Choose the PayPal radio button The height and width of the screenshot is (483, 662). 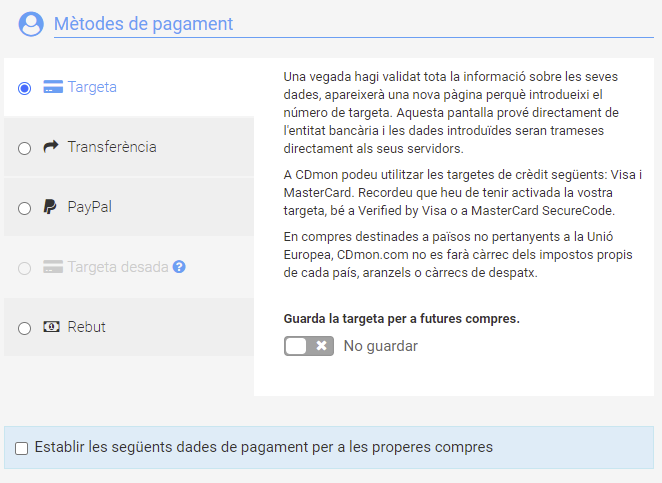pos(24,208)
